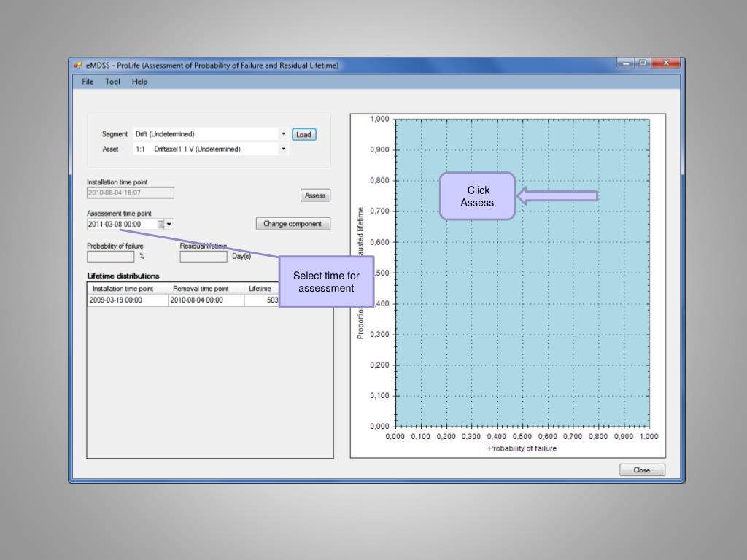Image resolution: width=747 pixels, height=560 pixels.
Task: Click the red X window close icon
Action: tap(665, 63)
